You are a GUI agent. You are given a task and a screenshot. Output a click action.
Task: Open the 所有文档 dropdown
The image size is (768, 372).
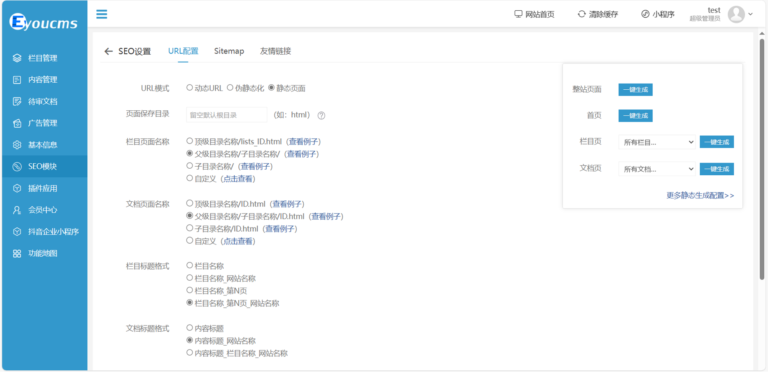pyautogui.click(x=657, y=169)
